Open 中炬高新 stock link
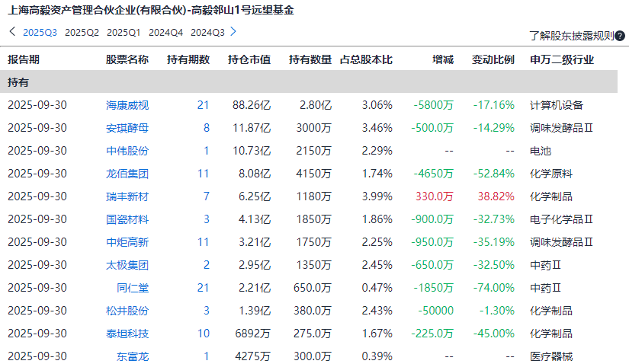The height and width of the screenshot is (364, 629). click(x=127, y=242)
